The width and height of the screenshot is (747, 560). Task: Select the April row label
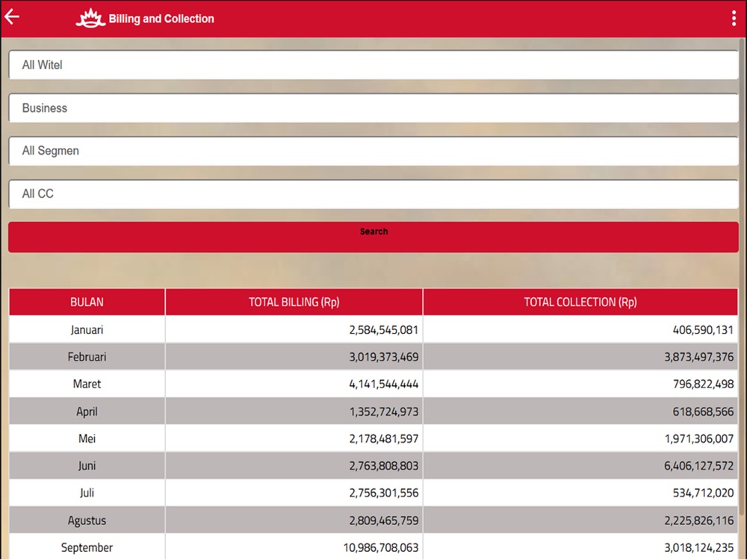[87, 411]
